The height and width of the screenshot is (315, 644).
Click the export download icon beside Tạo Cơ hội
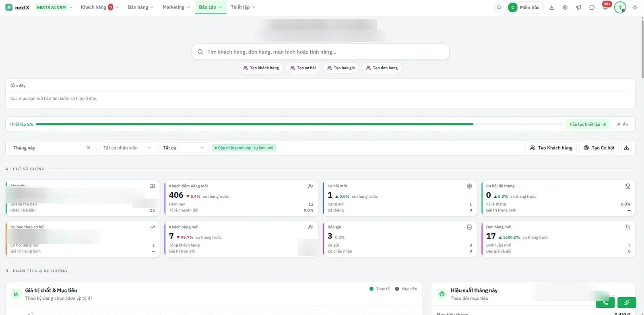coord(626,148)
